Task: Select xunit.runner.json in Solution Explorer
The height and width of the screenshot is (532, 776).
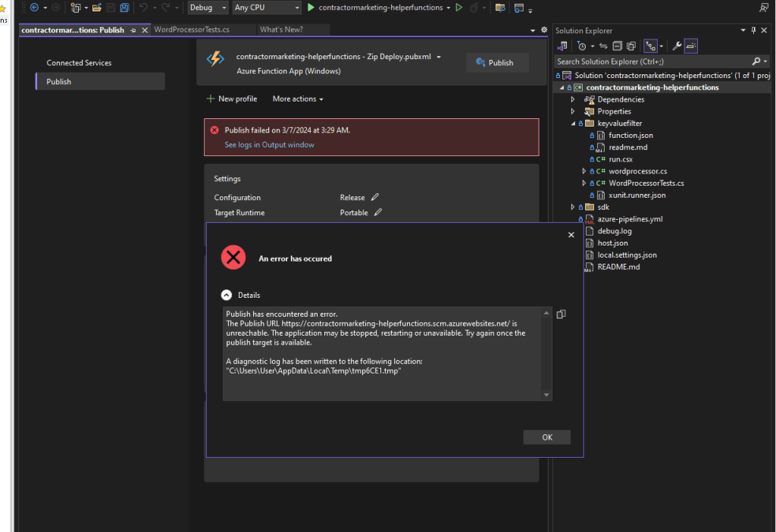Action: [x=637, y=195]
